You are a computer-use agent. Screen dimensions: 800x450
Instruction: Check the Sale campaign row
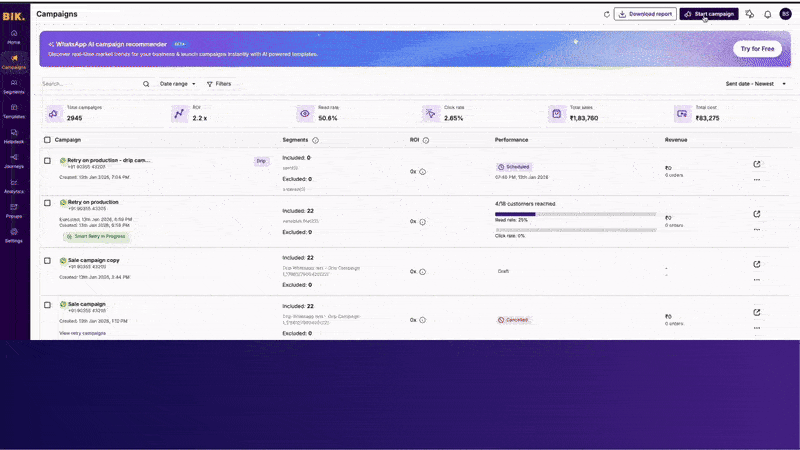click(47, 305)
